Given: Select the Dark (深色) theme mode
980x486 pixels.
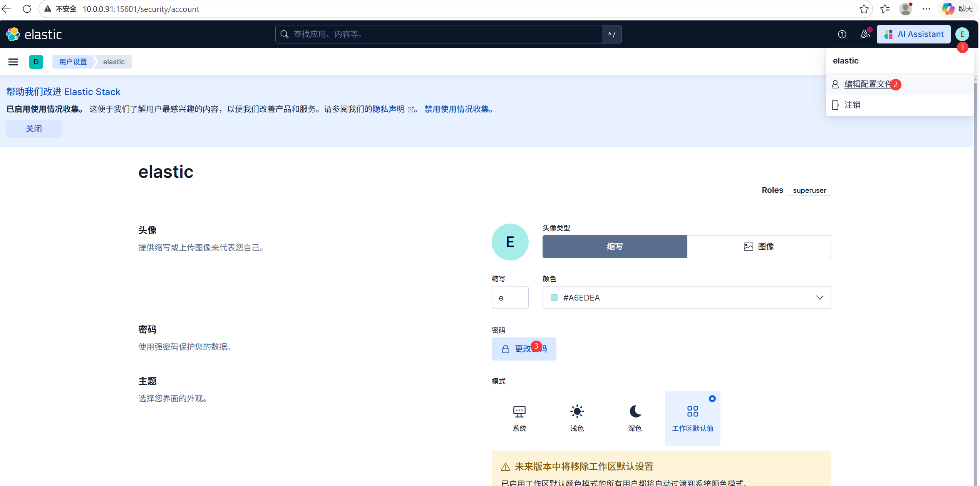Looking at the screenshot, I should pos(635,418).
